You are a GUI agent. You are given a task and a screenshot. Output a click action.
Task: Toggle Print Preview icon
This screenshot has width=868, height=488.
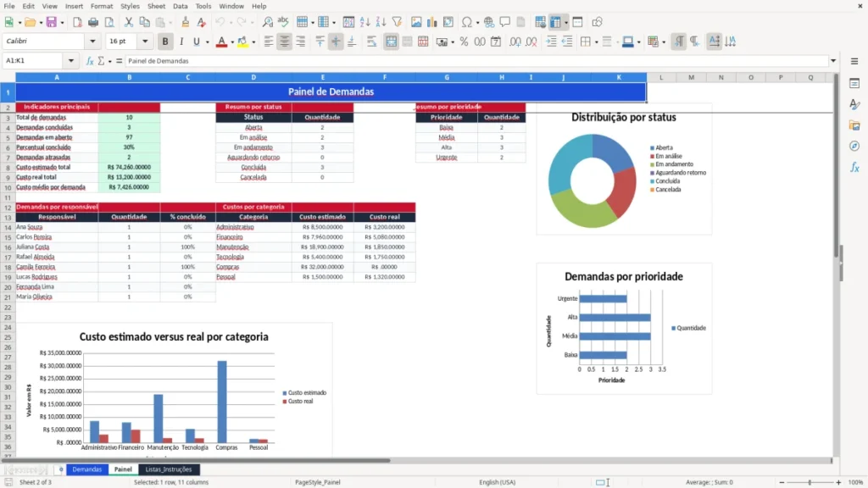point(109,22)
